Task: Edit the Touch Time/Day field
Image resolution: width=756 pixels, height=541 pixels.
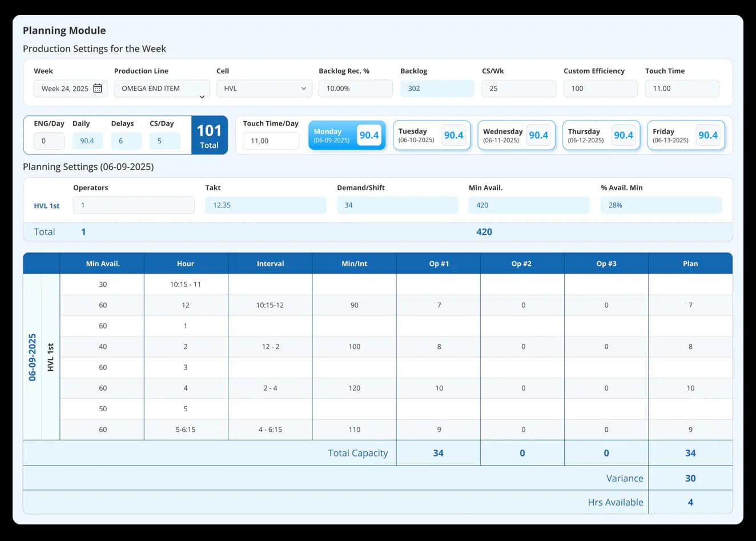Action: tap(271, 141)
